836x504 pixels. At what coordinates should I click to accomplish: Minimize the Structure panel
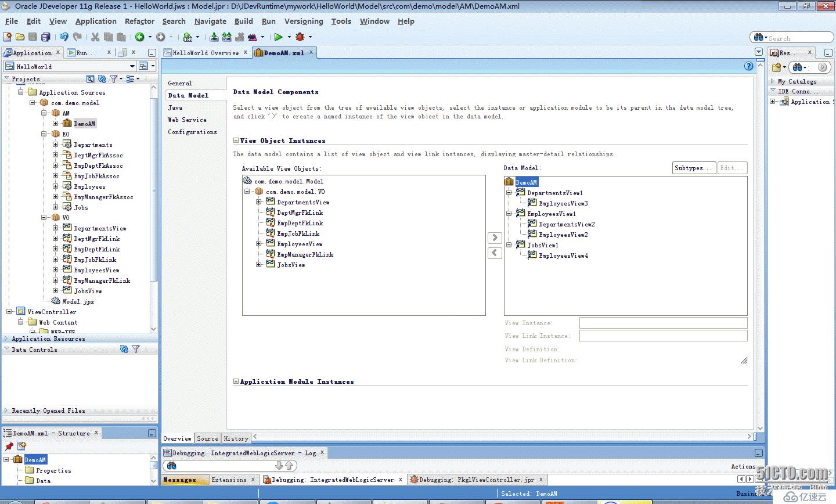click(x=152, y=433)
